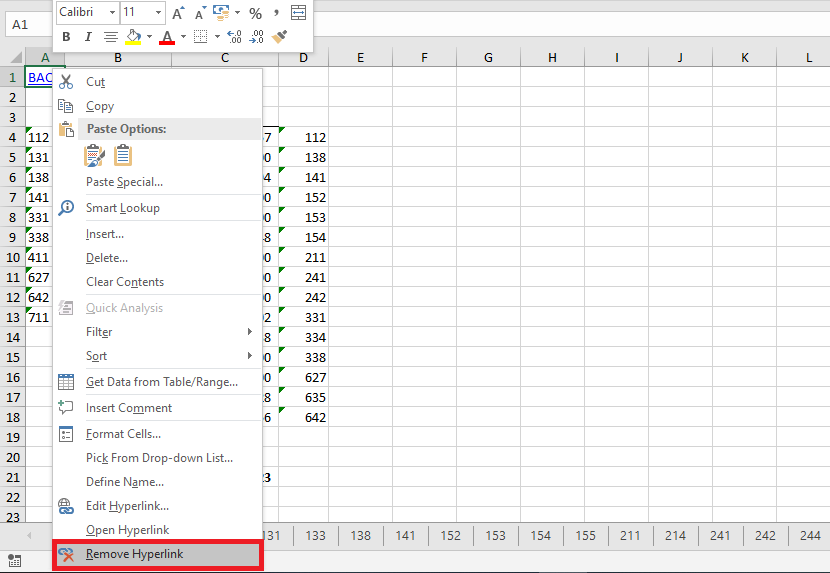
Task: Click the Decrease Font Size icon
Action: [x=199, y=13]
